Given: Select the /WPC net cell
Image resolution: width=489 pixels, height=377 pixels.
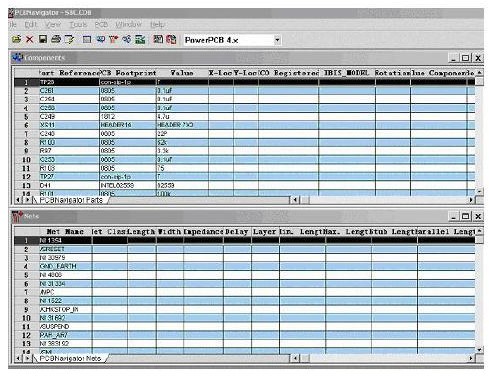Looking at the screenshot, I should 65,292.
